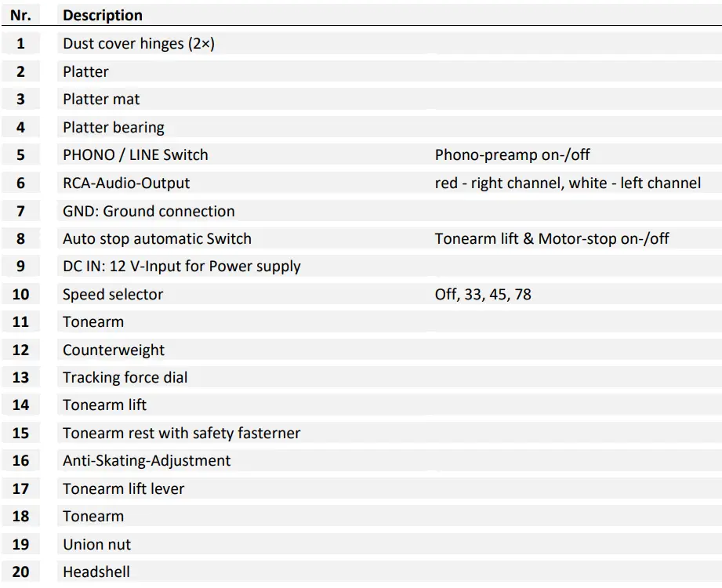Image resolution: width=722 pixels, height=588 pixels.
Task: Click the red/white channel note text
Action: [x=568, y=183]
